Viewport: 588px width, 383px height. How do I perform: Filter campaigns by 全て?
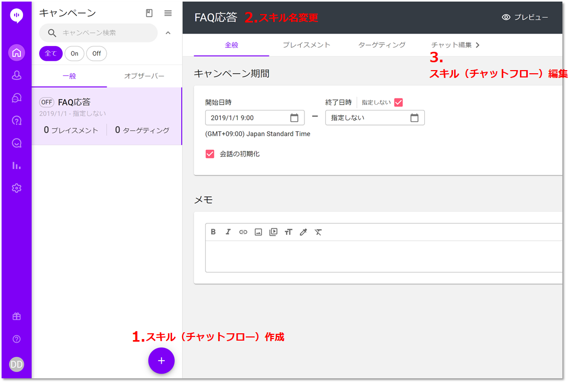(x=51, y=54)
